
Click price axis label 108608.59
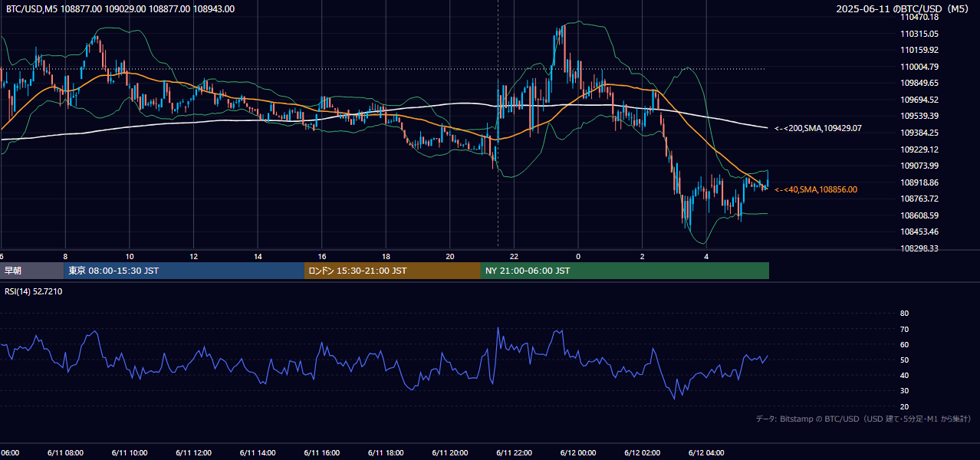[919, 215]
